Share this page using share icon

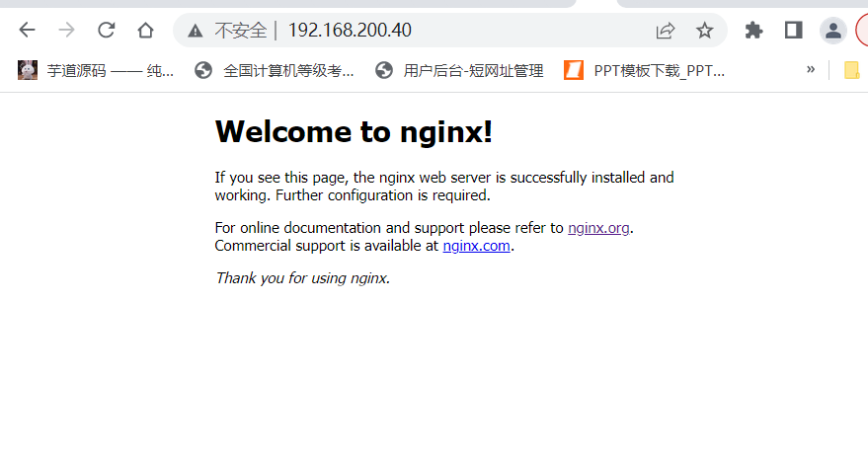[x=665, y=30]
